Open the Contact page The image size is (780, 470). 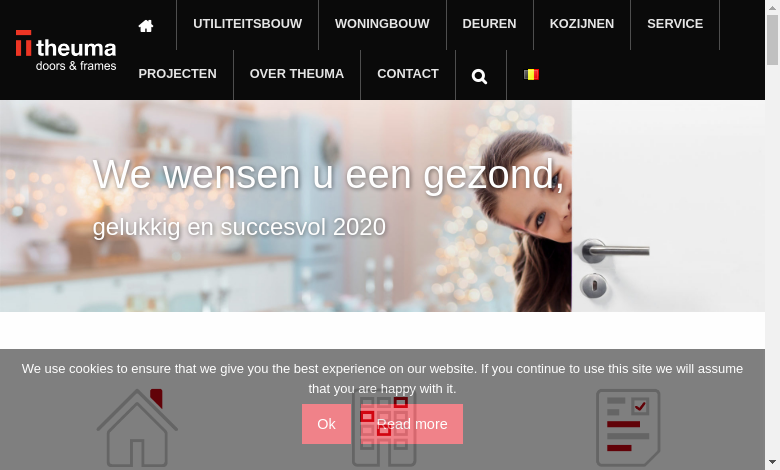[x=408, y=74]
